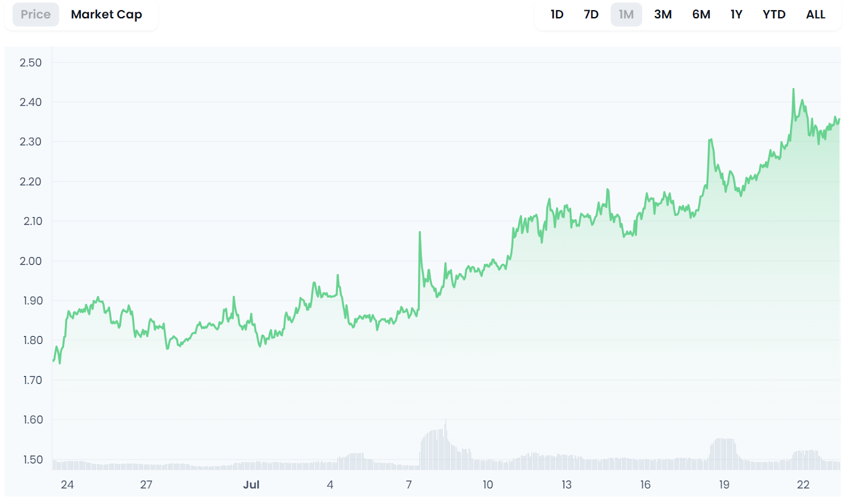Click the 10 date axis label

[x=487, y=484]
